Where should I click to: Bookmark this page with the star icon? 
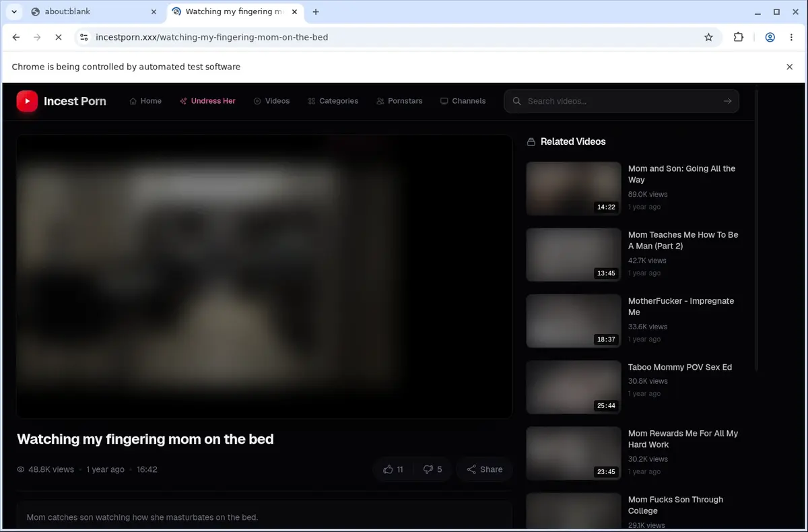coord(708,38)
